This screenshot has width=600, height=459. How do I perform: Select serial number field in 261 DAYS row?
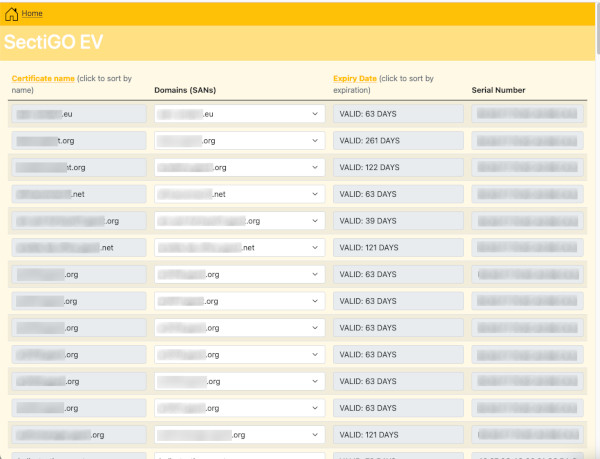(x=527, y=141)
